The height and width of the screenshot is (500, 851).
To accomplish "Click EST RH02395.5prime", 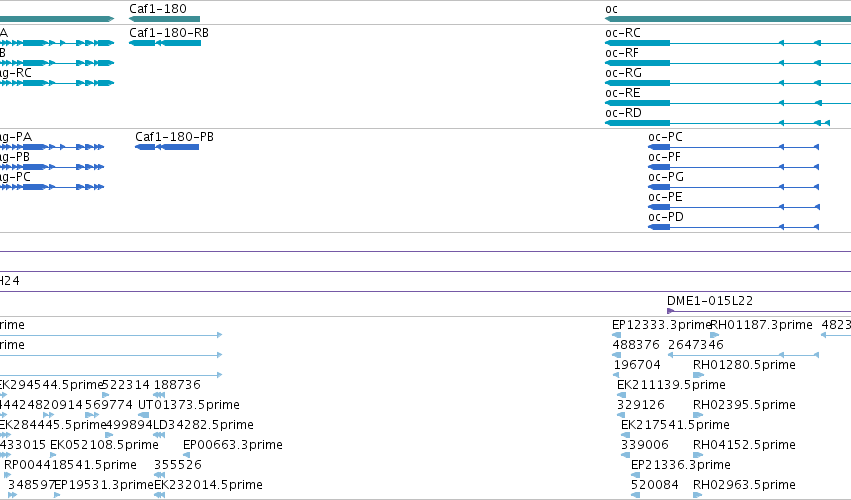I will [744, 405].
